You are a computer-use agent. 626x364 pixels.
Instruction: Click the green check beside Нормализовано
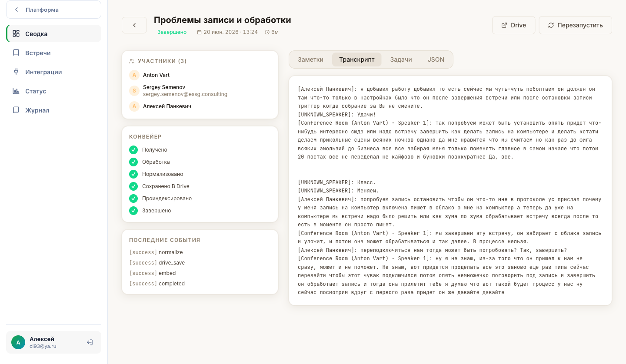(x=133, y=174)
